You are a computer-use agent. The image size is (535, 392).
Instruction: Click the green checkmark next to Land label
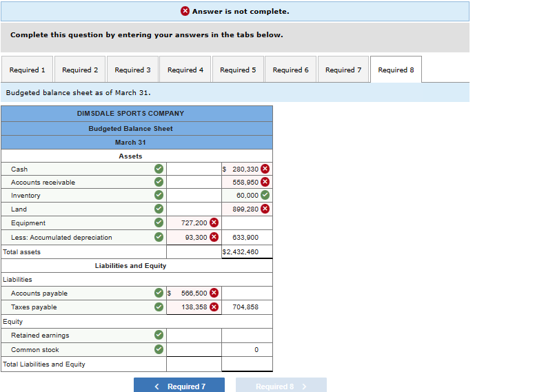coord(159,209)
